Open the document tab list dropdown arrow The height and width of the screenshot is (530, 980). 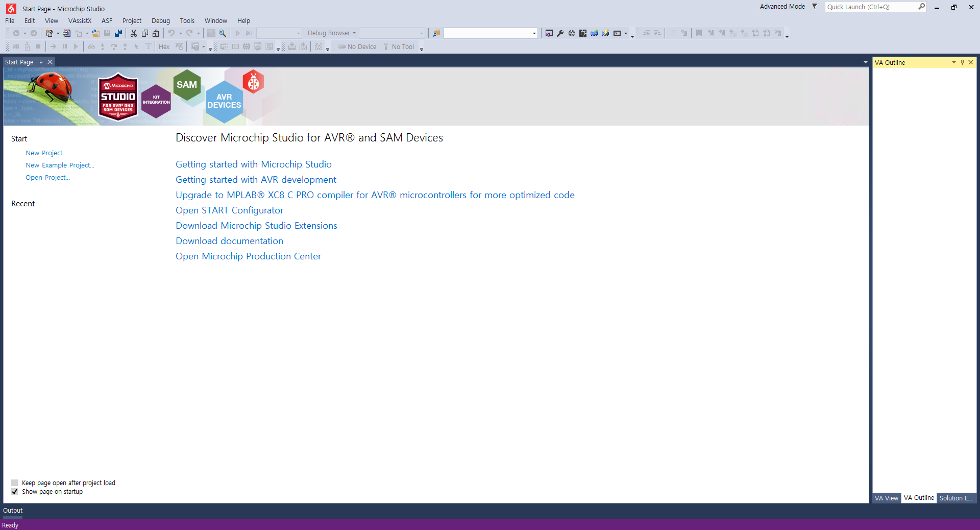tap(865, 62)
